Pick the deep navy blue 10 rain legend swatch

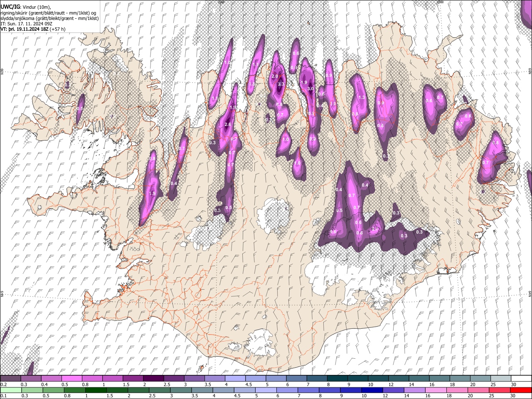[372, 390]
